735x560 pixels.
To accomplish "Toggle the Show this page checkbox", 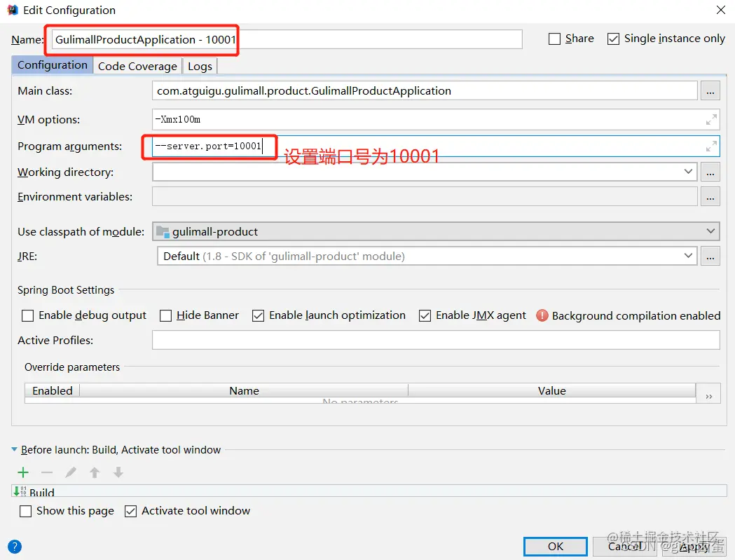I will coord(25,511).
